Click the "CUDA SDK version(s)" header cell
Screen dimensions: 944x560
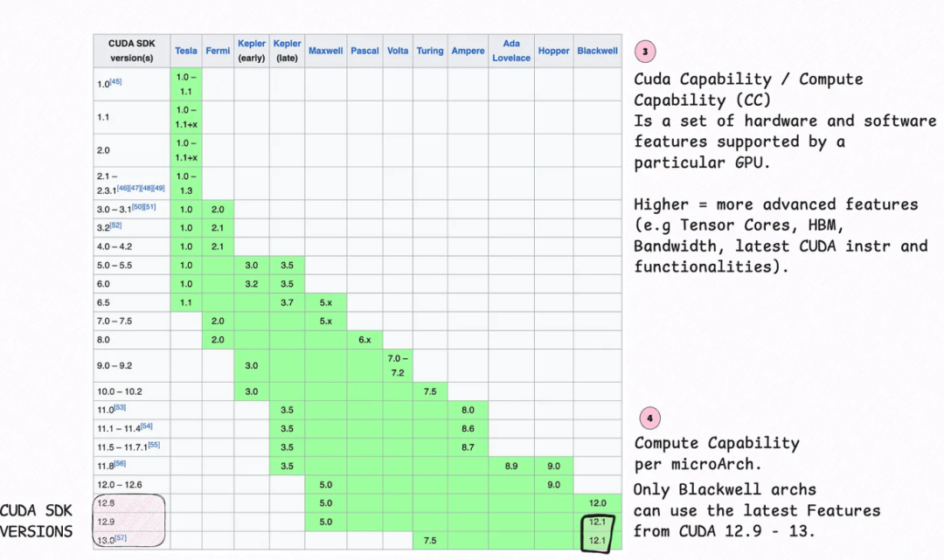pos(131,51)
